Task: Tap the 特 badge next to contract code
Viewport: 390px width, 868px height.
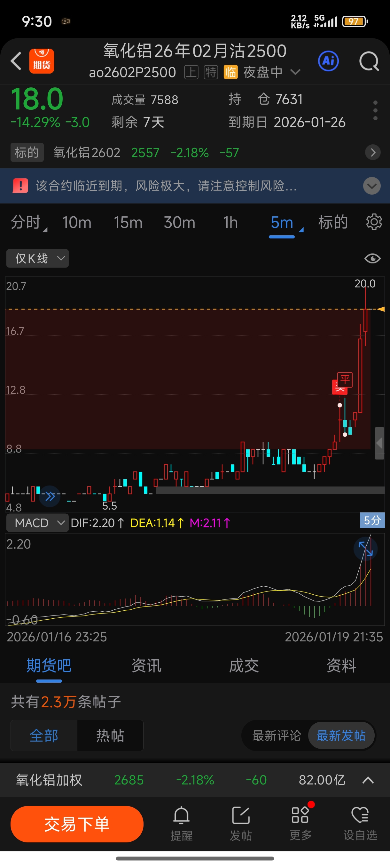Action: click(211, 72)
